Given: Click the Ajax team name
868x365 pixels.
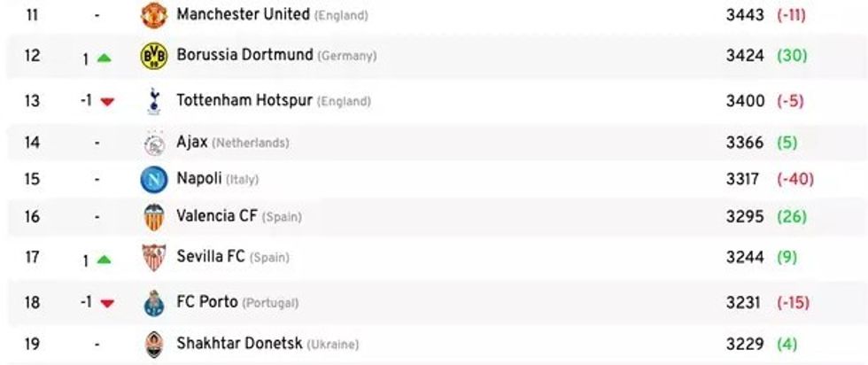Looking at the screenshot, I should point(192,143).
